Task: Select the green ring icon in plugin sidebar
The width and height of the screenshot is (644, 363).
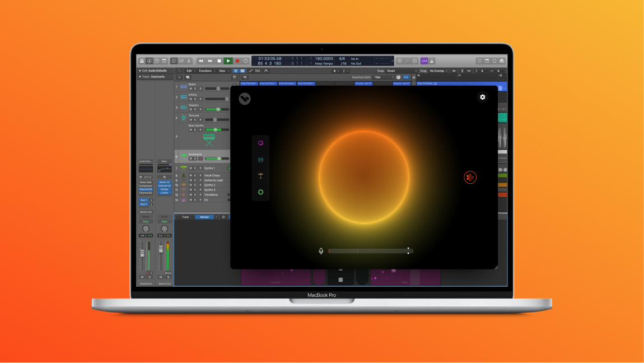Action: pos(260,192)
